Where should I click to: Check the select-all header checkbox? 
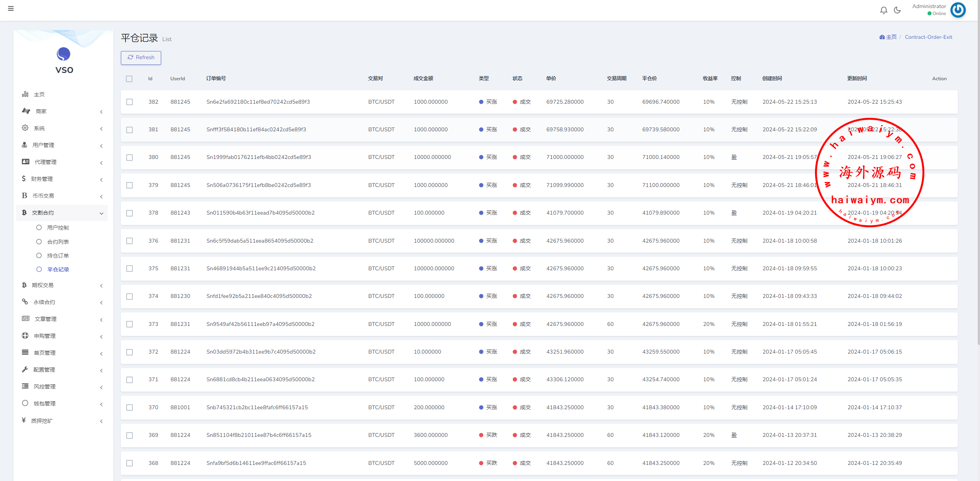click(129, 79)
